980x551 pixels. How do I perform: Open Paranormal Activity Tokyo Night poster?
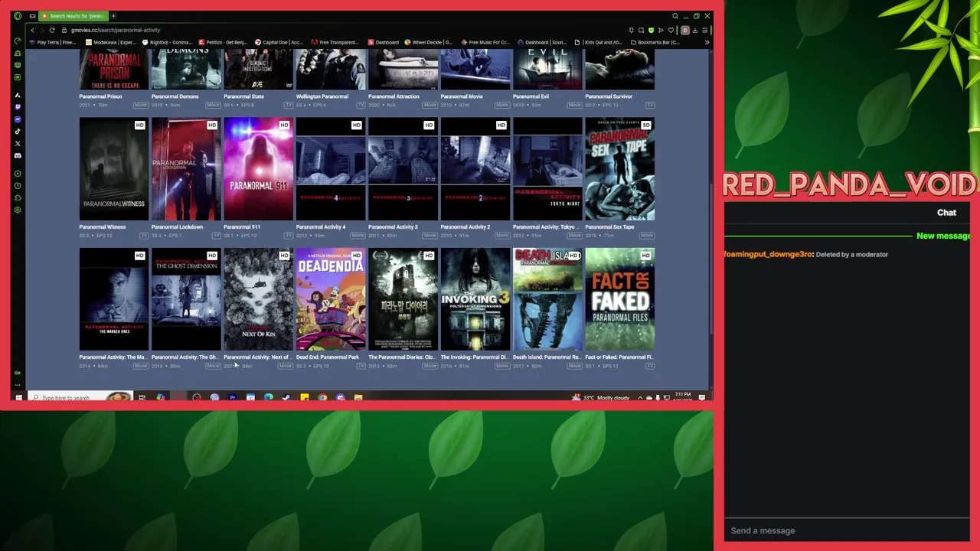tap(547, 169)
